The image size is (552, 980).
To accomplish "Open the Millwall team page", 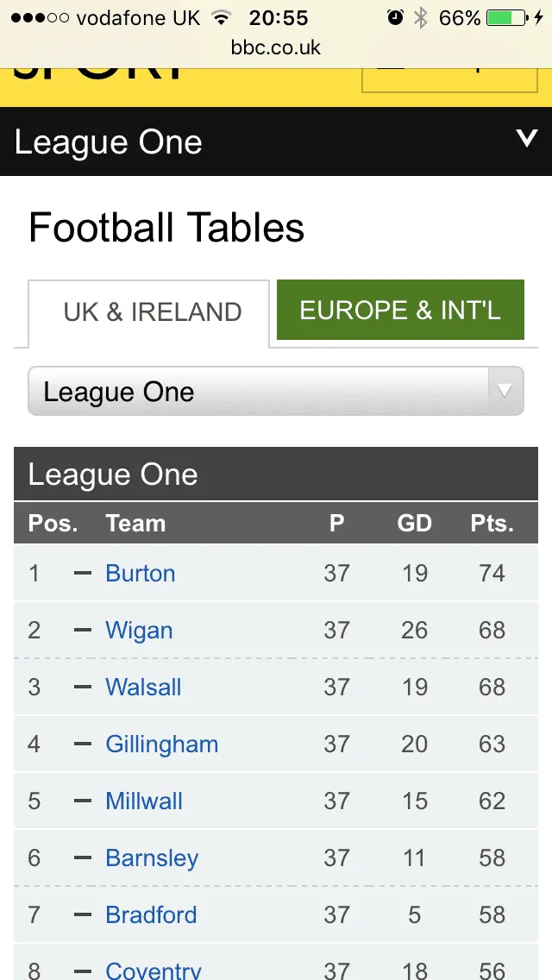I will 144,801.
